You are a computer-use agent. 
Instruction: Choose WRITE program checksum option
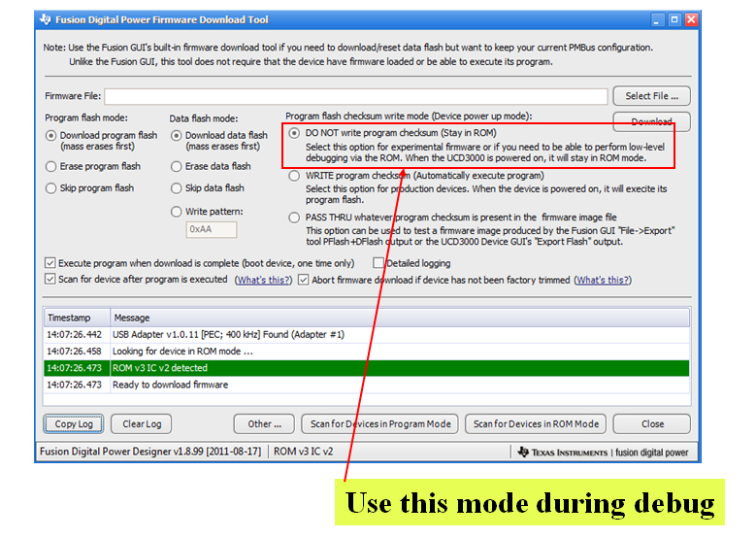point(294,176)
